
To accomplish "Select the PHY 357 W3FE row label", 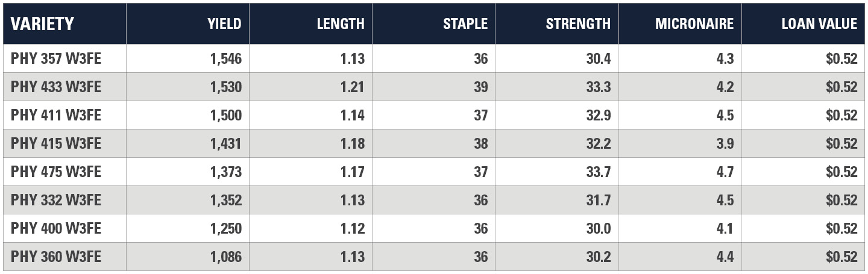I will pyautogui.click(x=56, y=58).
